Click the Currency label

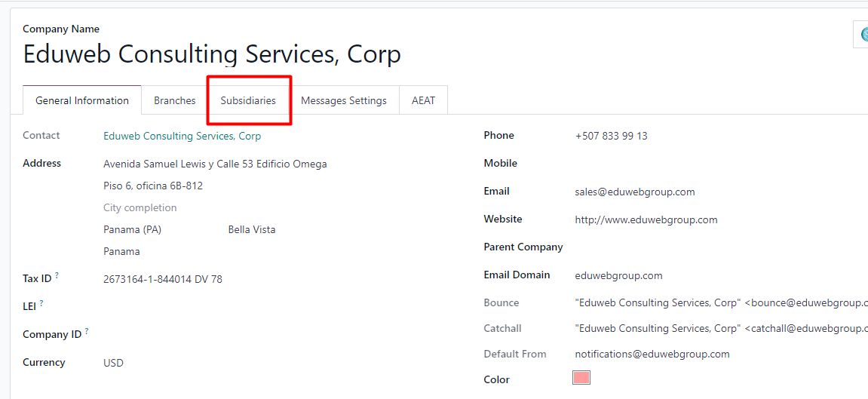(44, 363)
